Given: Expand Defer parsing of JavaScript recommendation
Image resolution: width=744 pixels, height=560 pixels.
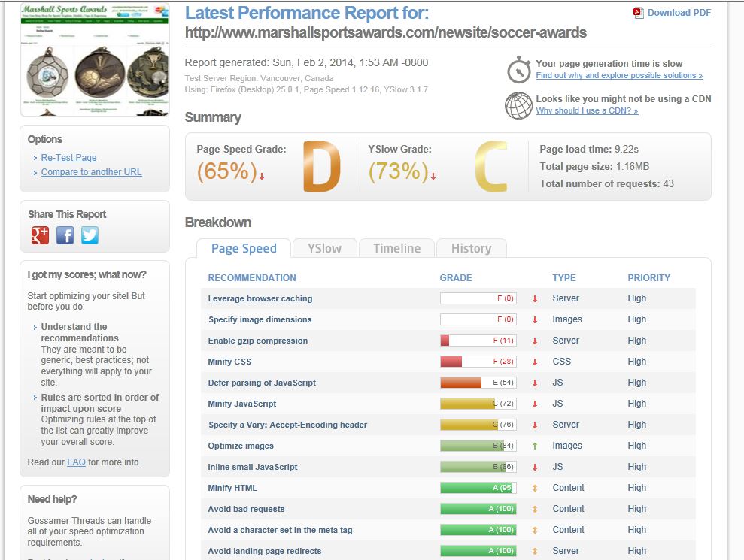Looking at the screenshot, I should tap(262, 383).
